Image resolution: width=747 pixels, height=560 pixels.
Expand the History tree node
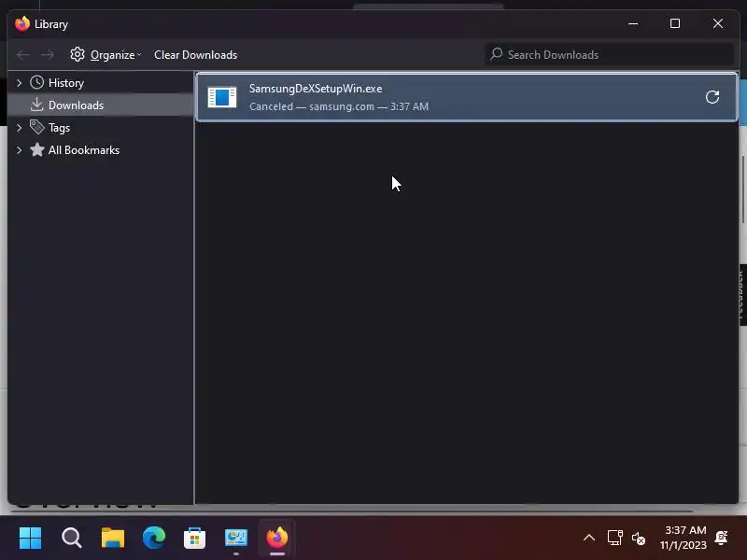tap(19, 83)
